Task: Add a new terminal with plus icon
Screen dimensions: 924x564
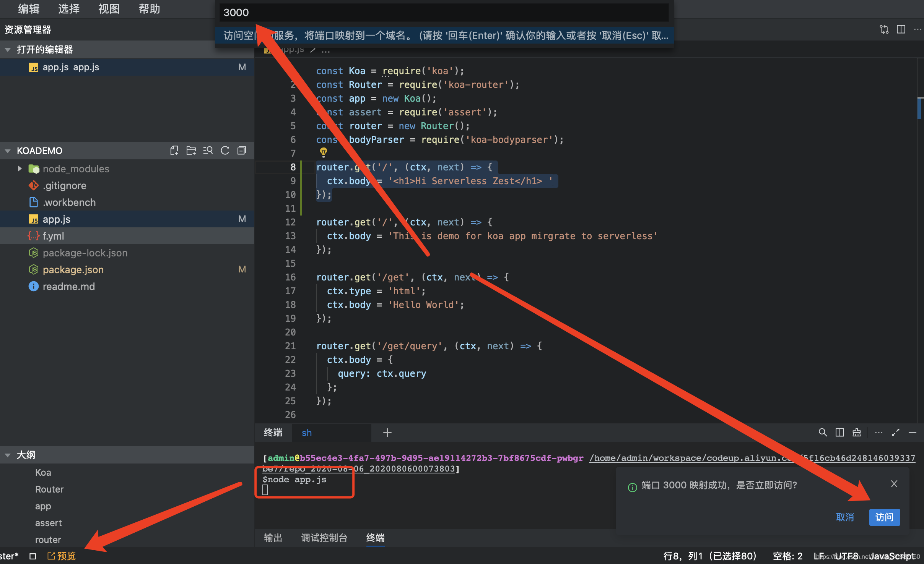Action: point(387,432)
